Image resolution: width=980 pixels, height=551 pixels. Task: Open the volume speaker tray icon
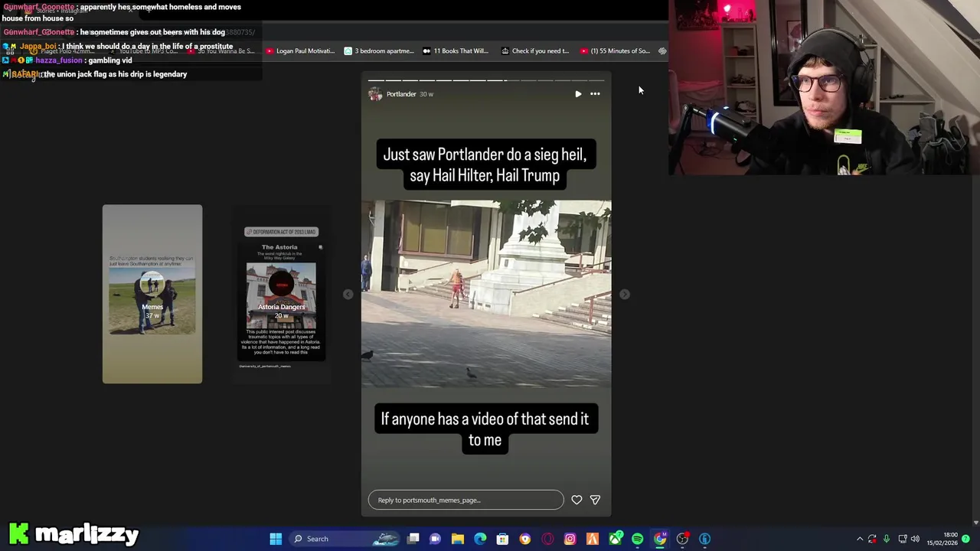(915, 539)
